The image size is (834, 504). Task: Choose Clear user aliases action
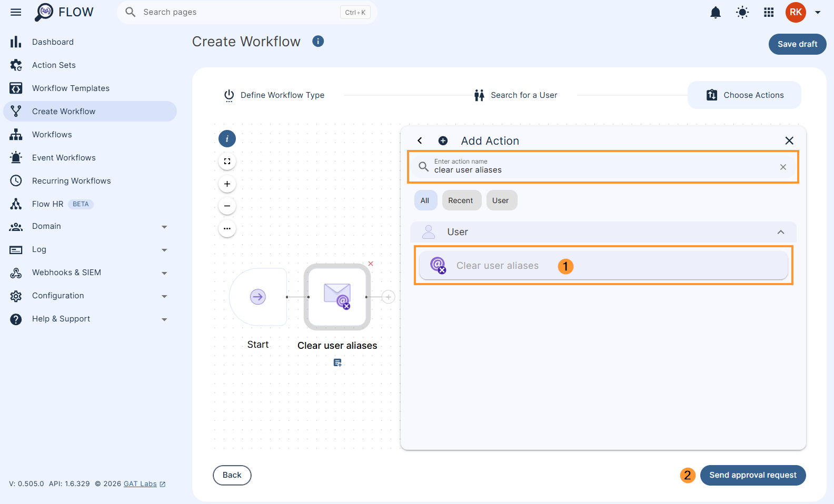[x=603, y=266]
